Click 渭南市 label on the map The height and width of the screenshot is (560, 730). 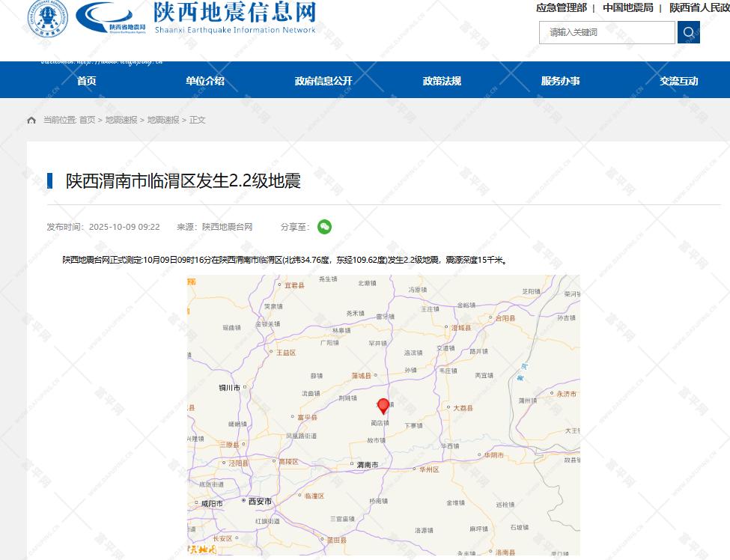coord(367,465)
